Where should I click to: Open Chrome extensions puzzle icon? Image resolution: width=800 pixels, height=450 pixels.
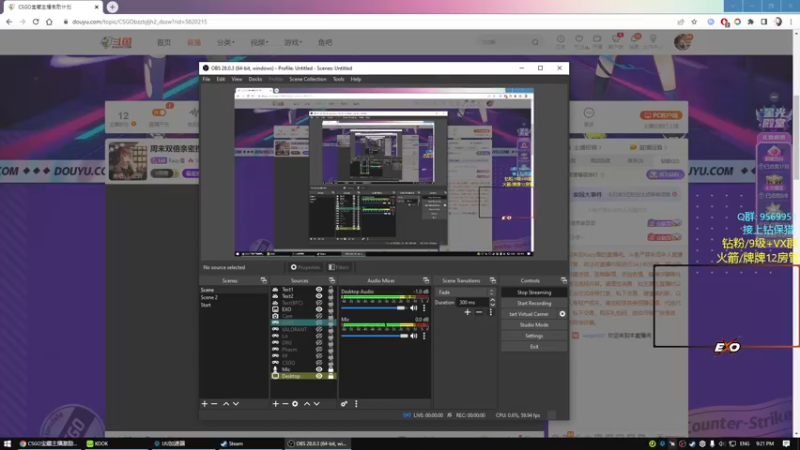click(x=751, y=21)
